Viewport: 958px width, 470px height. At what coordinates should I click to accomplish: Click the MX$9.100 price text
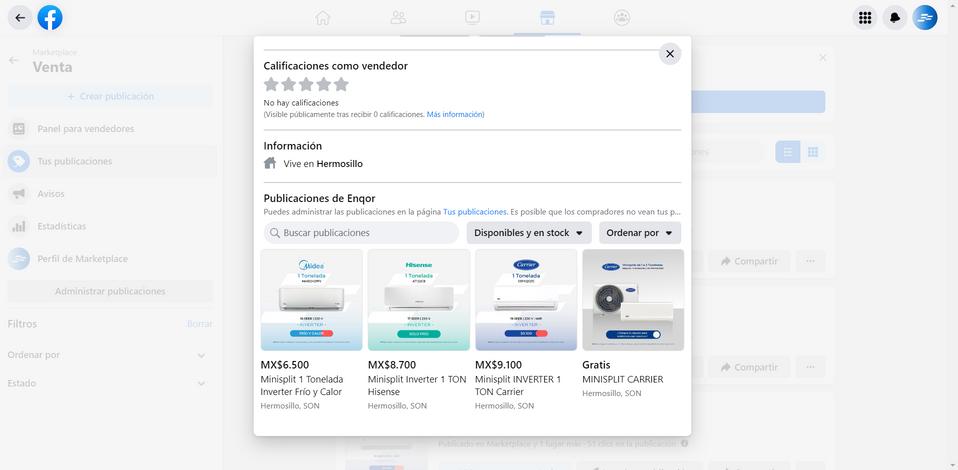[x=499, y=365]
